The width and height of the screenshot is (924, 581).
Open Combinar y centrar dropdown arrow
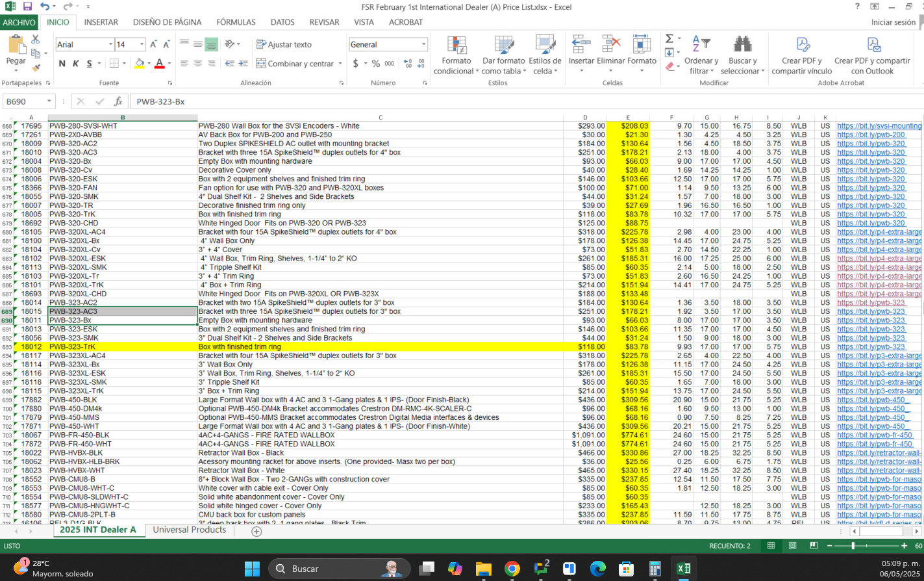point(340,64)
